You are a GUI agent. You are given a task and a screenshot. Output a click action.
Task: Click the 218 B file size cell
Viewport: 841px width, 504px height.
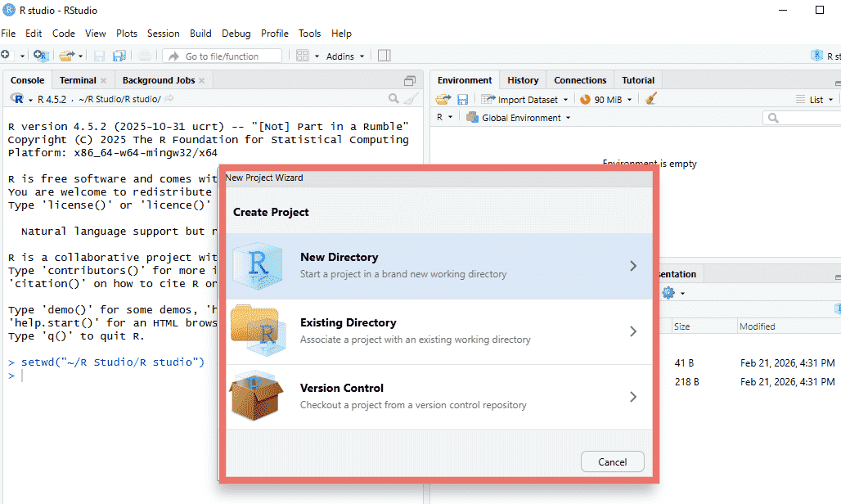[x=686, y=382]
